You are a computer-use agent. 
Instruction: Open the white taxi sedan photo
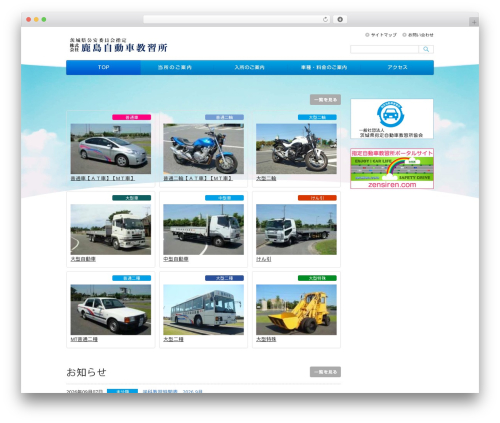111,310
